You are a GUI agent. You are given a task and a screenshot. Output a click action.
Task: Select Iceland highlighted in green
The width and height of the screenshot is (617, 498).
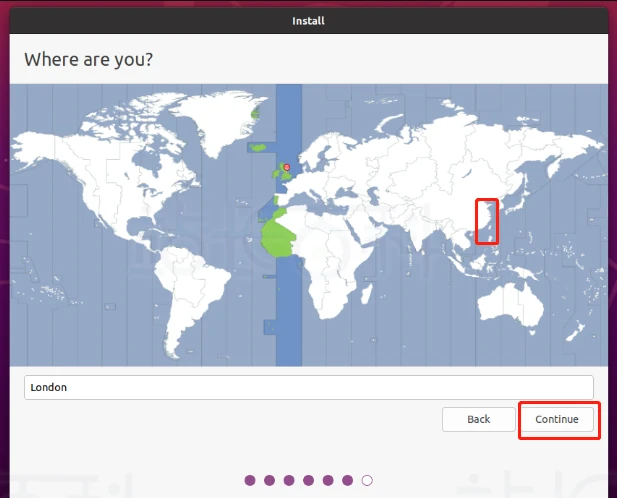click(259, 148)
